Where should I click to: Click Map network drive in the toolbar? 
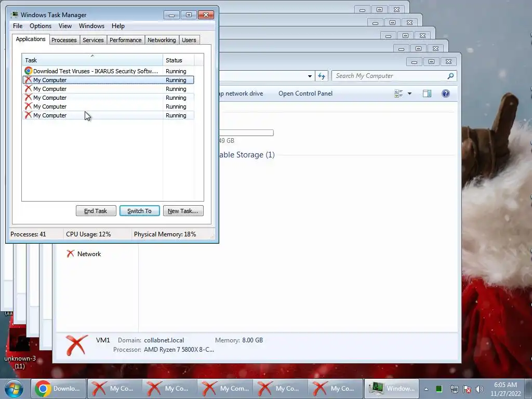pos(241,94)
